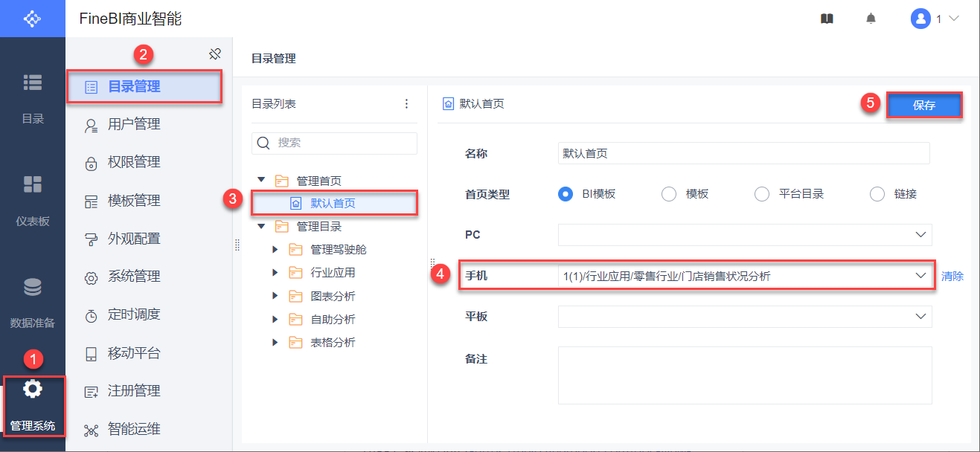This screenshot has height=452, width=980.
Task: Select 权限管理 menu item
Action: 134,163
